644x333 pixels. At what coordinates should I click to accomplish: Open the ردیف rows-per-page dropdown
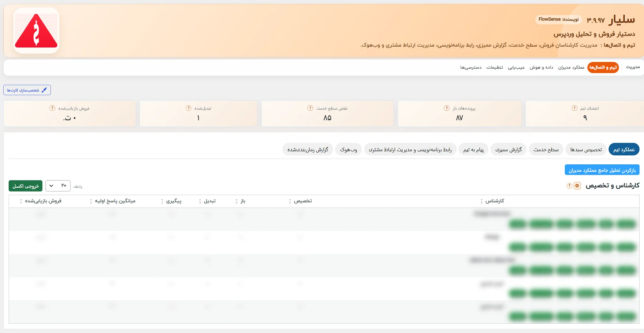click(58, 186)
